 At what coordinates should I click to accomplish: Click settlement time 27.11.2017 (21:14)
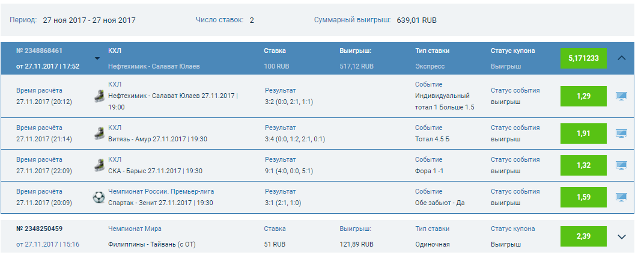[x=44, y=139]
